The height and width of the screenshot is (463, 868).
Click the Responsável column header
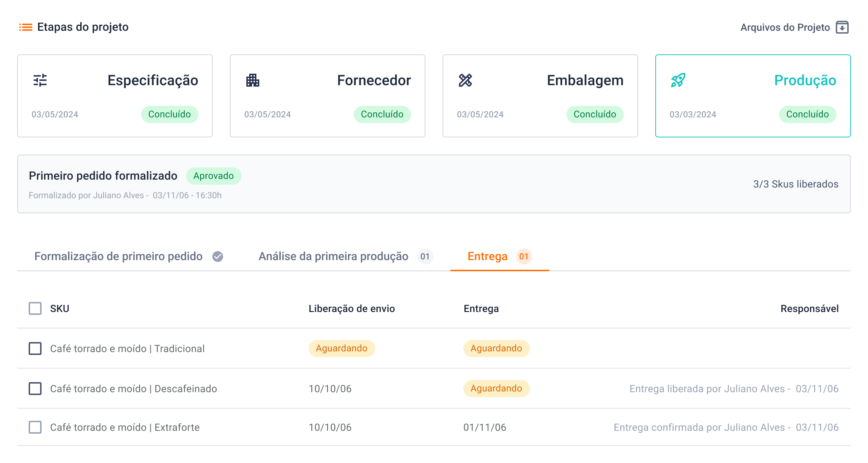click(x=810, y=309)
